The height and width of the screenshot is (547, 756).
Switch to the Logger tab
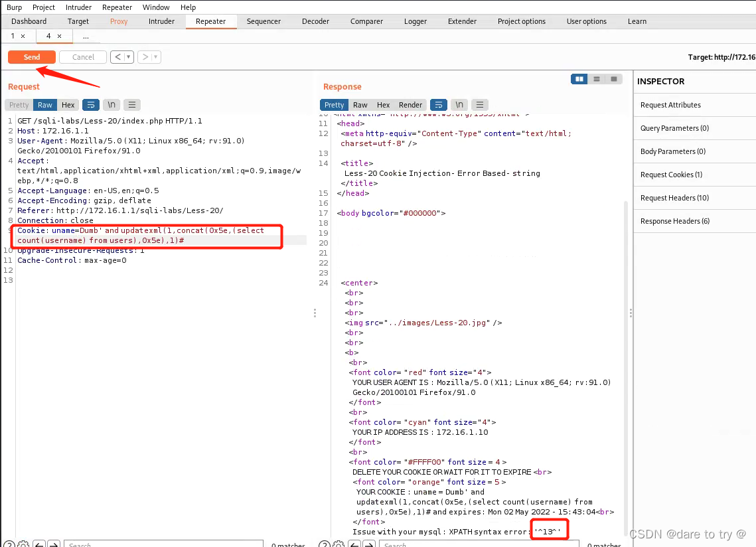click(416, 21)
